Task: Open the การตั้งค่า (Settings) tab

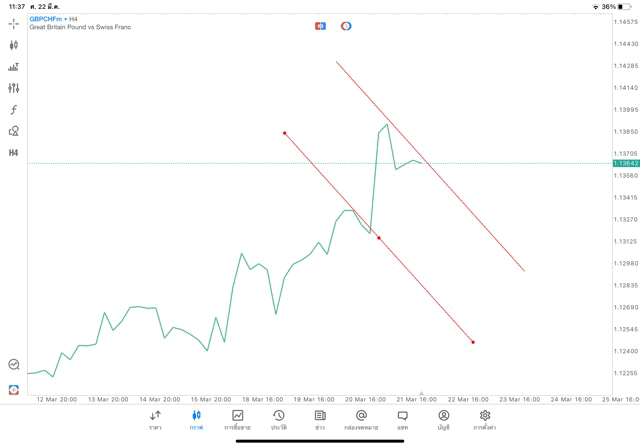Action: [x=485, y=420]
